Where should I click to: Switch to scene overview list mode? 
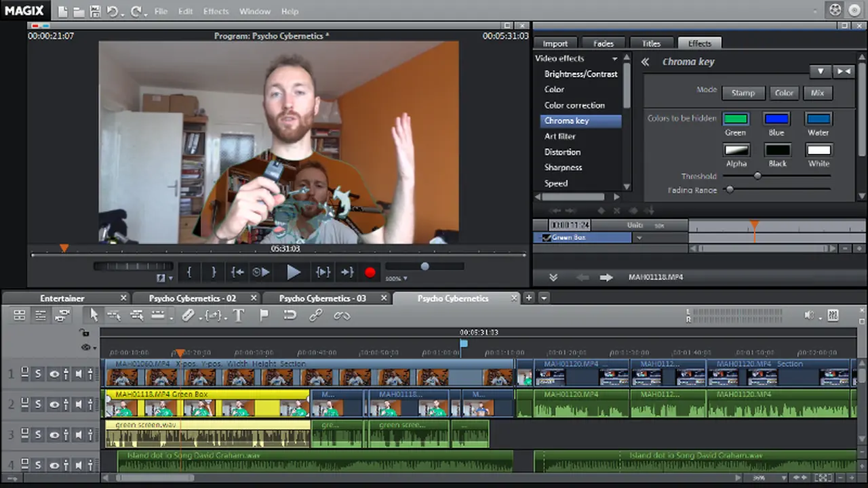coord(41,315)
